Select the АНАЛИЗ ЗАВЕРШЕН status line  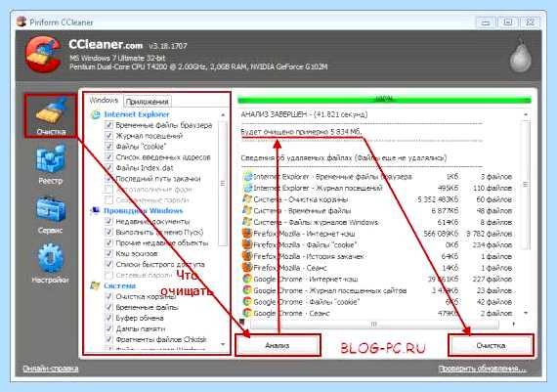pos(304,114)
